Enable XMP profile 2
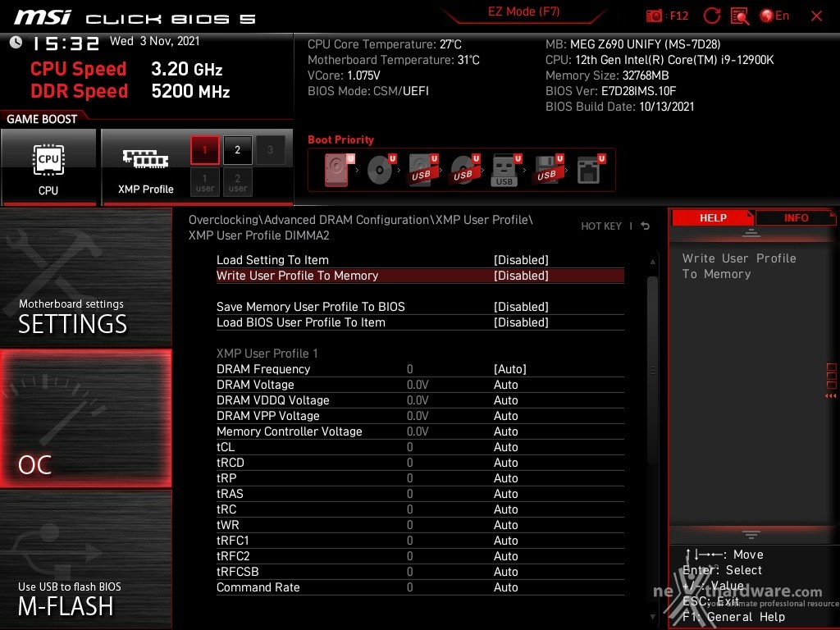This screenshot has width=840, height=630. 237,150
